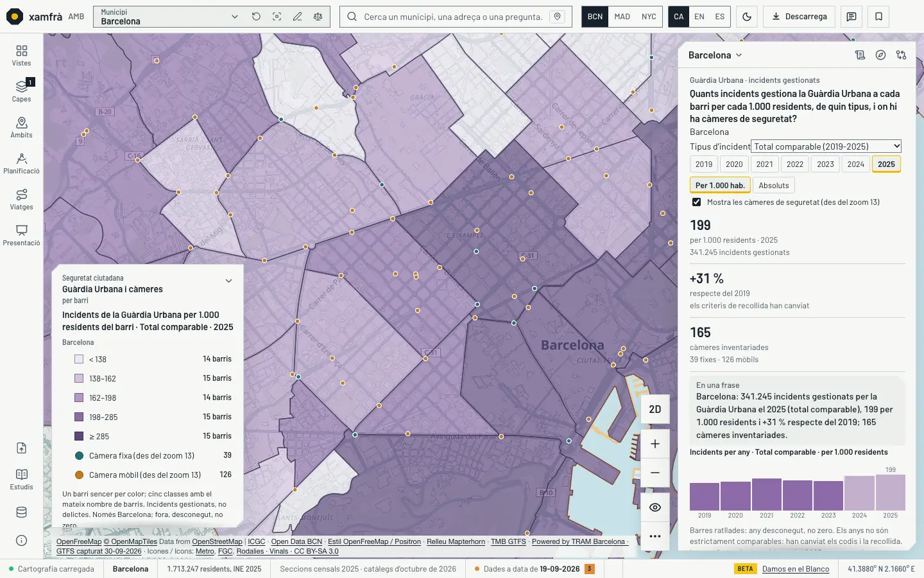Click the location pin in search box
The height and width of the screenshot is (578, 924).
click(x=558, y=17)
